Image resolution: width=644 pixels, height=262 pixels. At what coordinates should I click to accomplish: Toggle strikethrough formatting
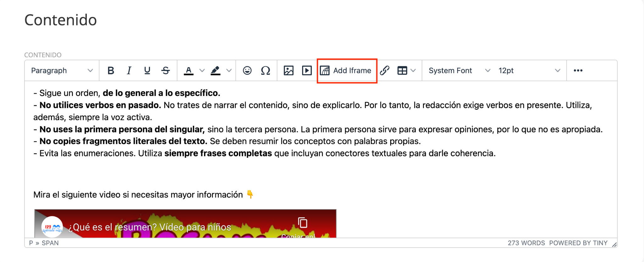point(165,70)
